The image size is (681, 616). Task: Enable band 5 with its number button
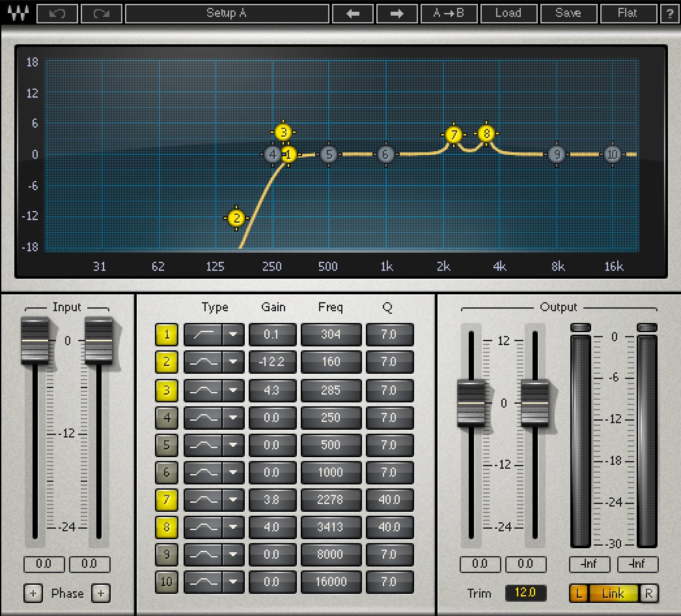point(167,445)
